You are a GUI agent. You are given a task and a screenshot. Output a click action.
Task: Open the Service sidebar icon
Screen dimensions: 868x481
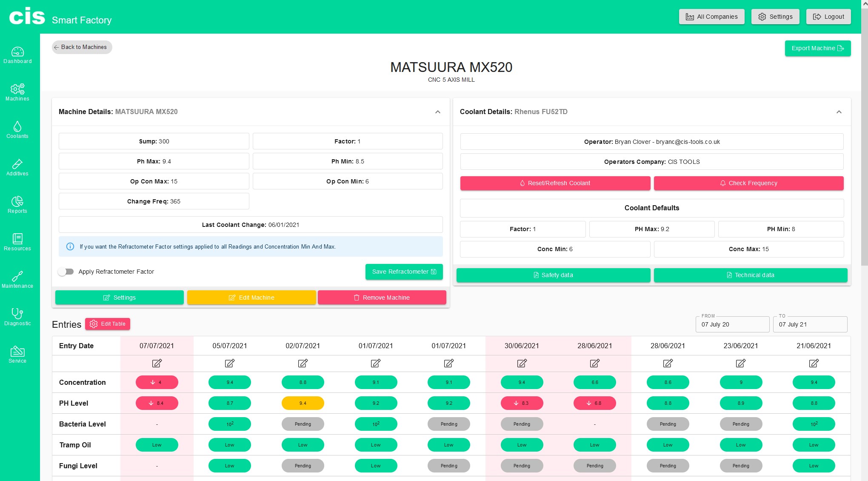coord(17,352)
